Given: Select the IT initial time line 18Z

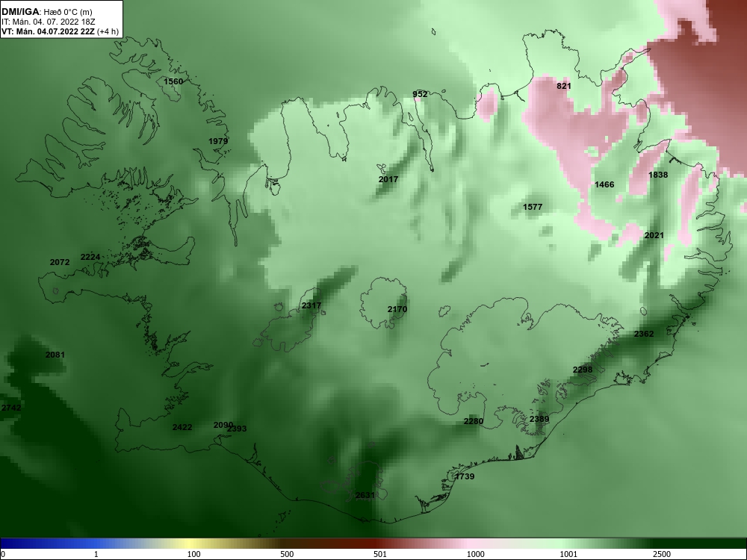Looking at the screenshot, I should (48, 22).
